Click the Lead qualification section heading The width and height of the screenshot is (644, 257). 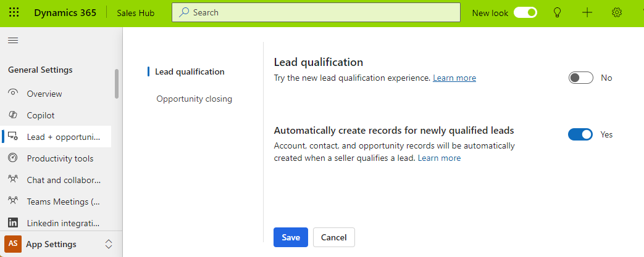(x=319, y=62)
